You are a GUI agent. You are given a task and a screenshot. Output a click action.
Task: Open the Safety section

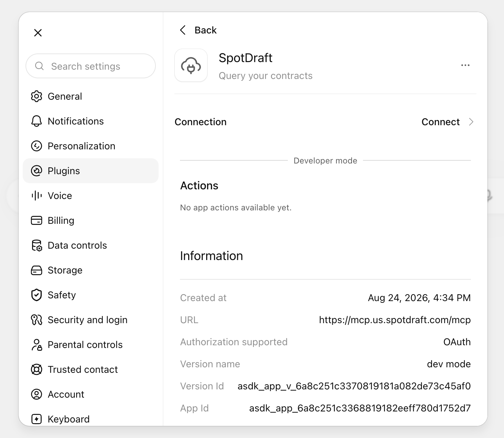pyautogui.click(x=91, y=295)
